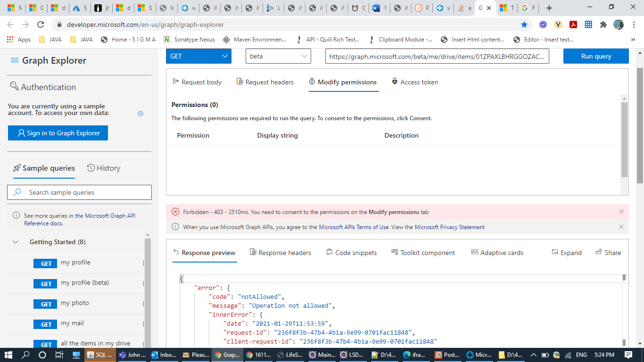Open Task View on taskbar
This screenshot has height=362, width=644.
click(x=59, y=355)
